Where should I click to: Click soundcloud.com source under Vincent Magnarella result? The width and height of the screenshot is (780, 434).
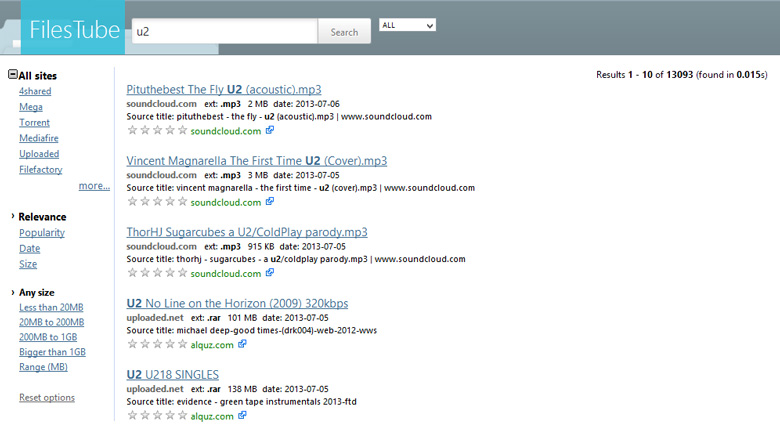tap(226, 202)
